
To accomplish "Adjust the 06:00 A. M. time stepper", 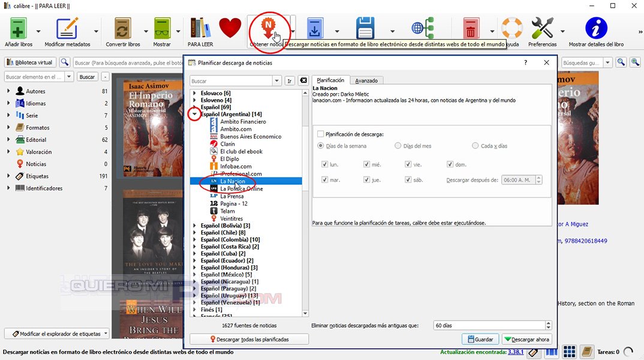I will [x=539, y=179].
